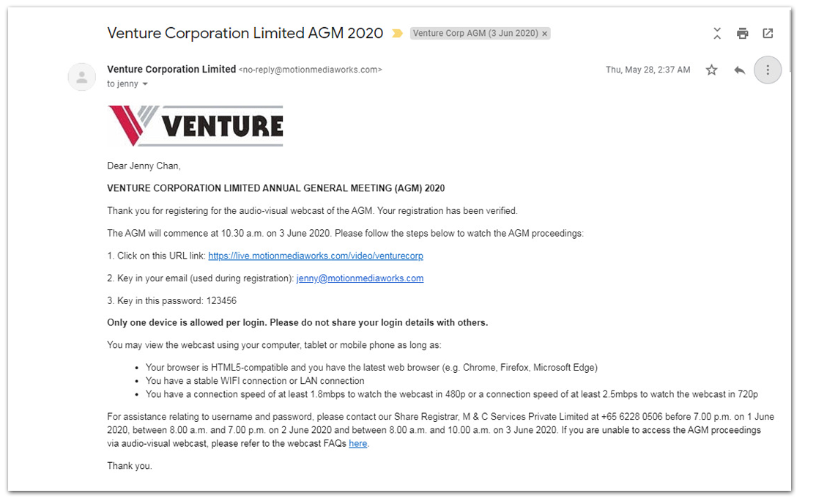
Task: Expand recipient details next to 'to jenny'
Action: tap(145, 84)
